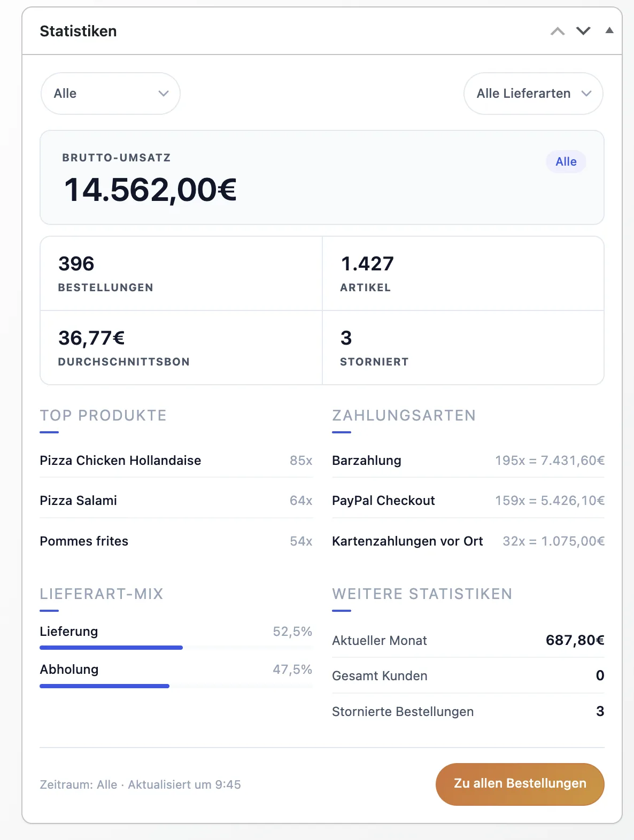
Task: Move the Statistiken widget down
Action: pos(583,31)
